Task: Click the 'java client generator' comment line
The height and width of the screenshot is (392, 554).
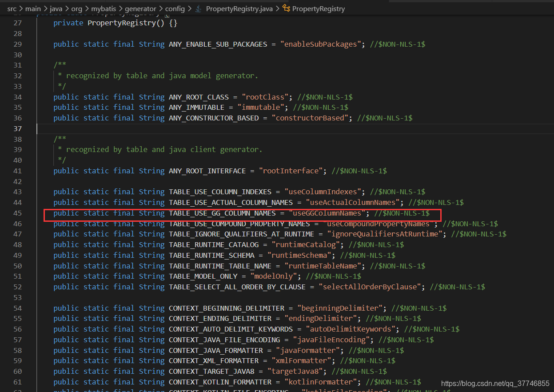Action: (x=160, y=149)
